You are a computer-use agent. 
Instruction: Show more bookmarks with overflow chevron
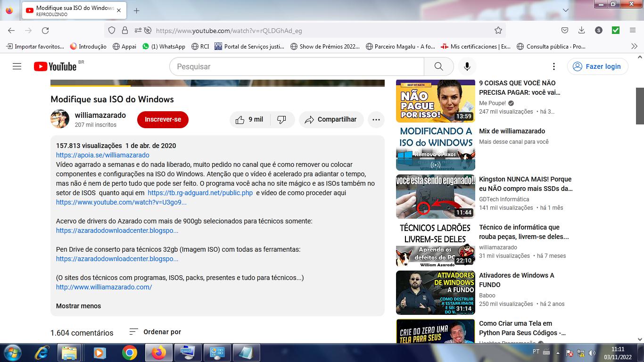click(x=634, y=47)
